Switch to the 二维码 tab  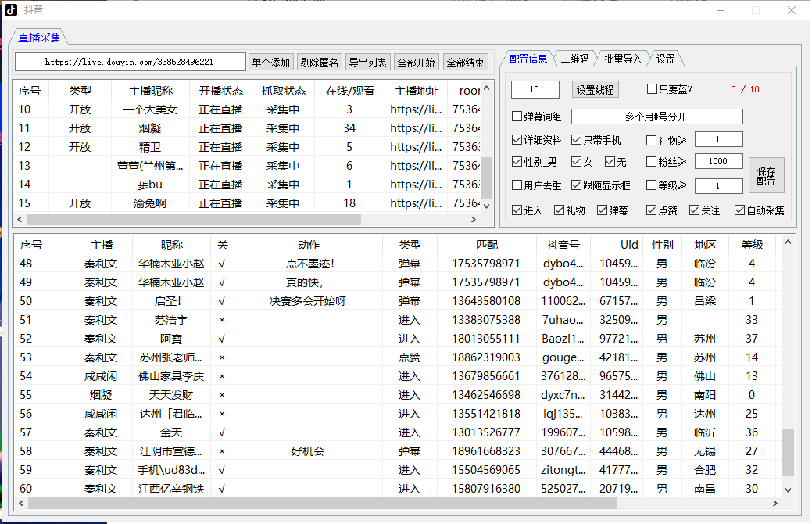(574, 59)
